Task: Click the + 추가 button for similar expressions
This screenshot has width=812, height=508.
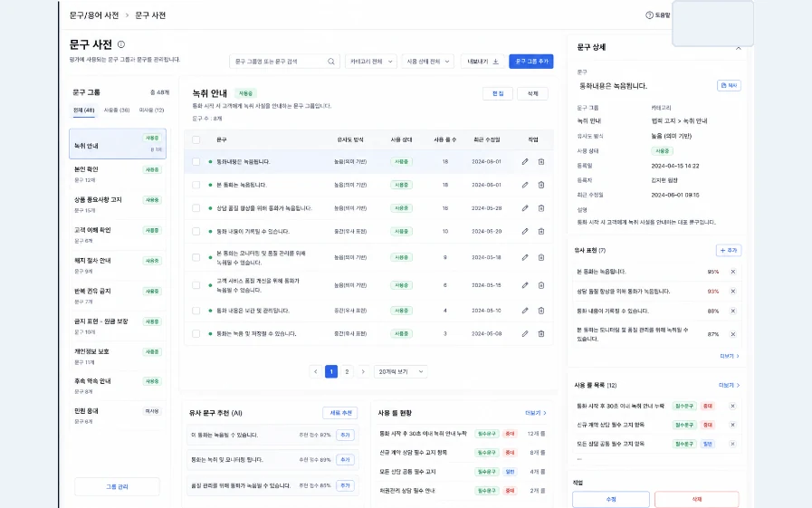Action: point(729,251)
